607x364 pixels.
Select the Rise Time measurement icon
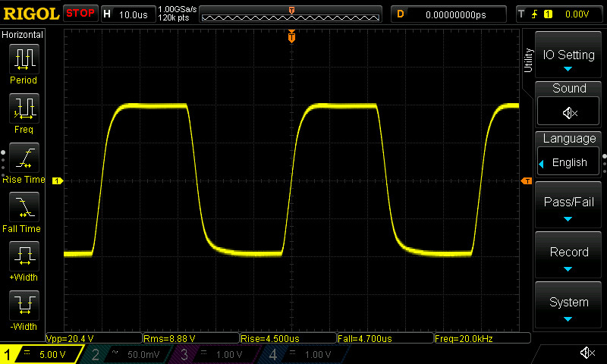tap(24, 158)
